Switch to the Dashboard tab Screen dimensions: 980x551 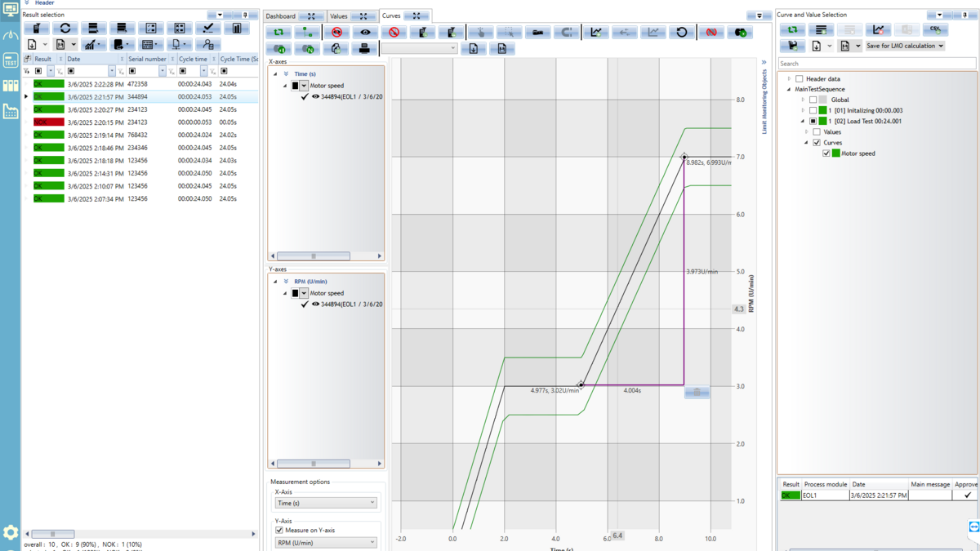point(281,16)
